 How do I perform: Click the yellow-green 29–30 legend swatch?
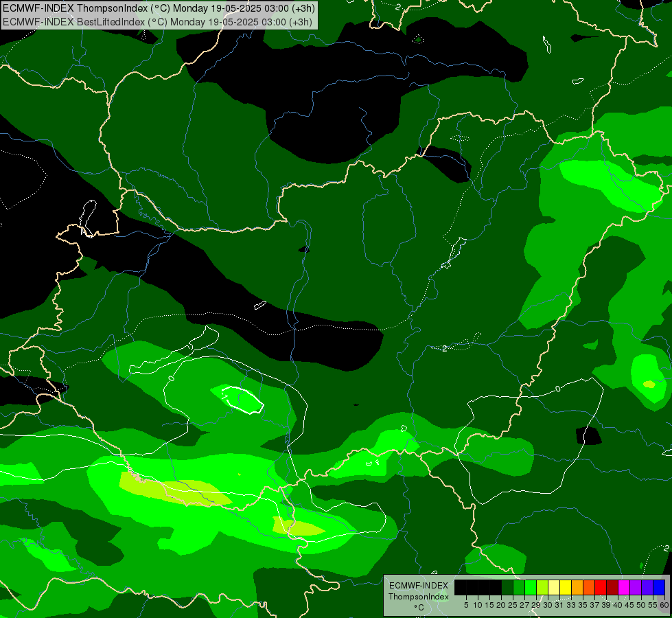[x=542, y=587]
